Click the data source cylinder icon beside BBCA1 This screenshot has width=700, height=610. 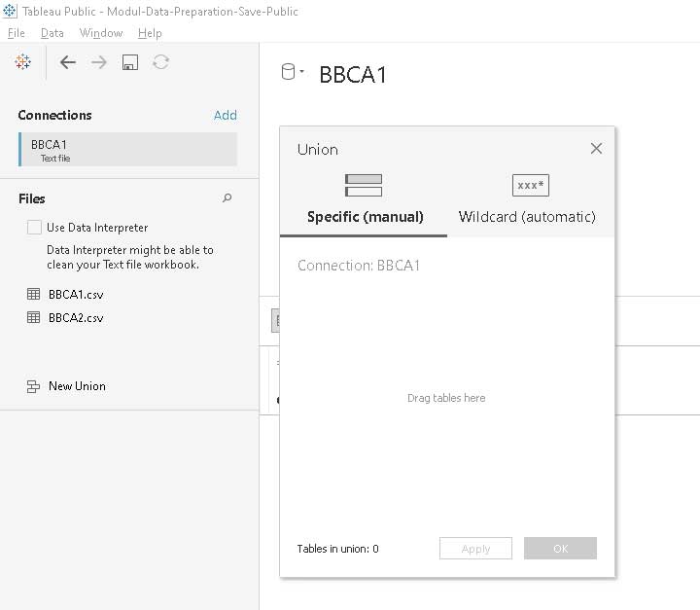tap(288, 71)
